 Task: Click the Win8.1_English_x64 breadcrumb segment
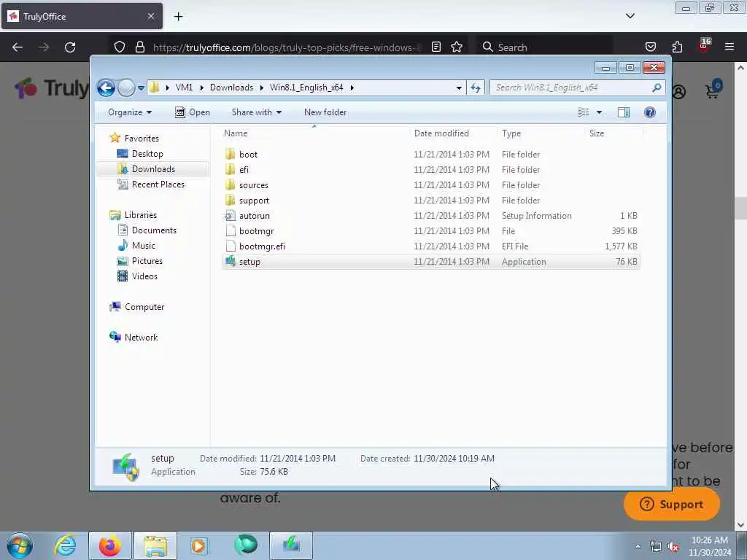(x=306, y=87)
